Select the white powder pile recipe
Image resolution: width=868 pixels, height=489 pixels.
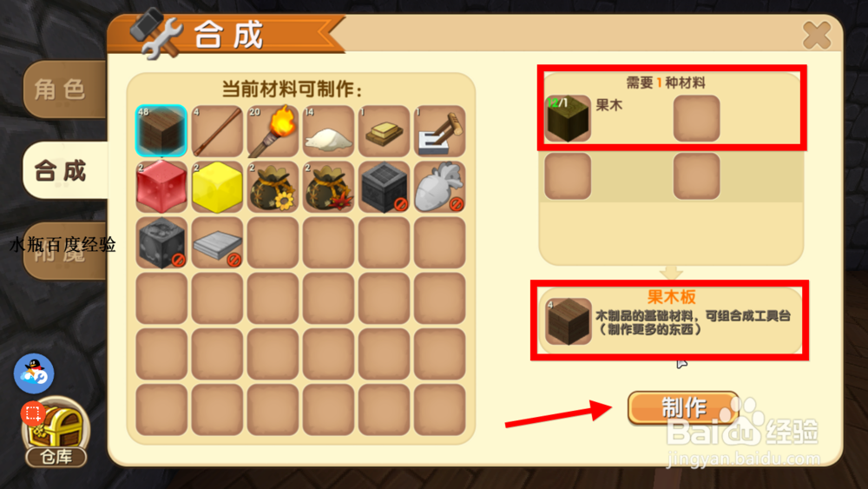(x=328, y=130)
